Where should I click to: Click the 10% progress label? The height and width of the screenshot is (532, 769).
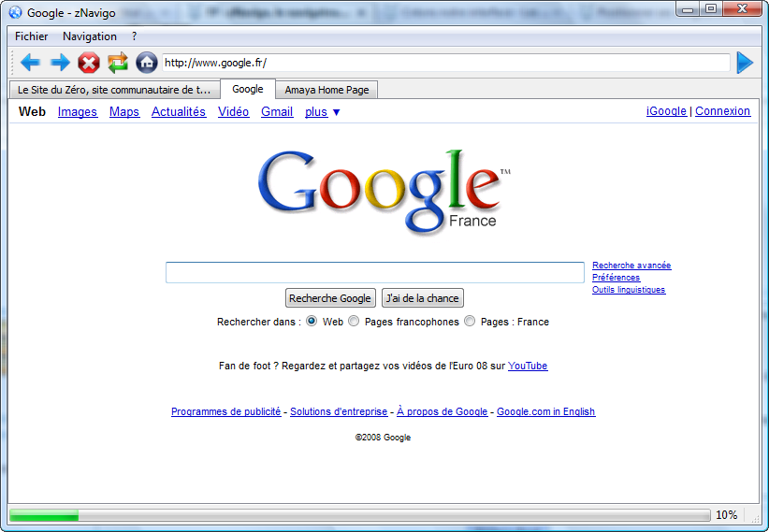point(726,515)
